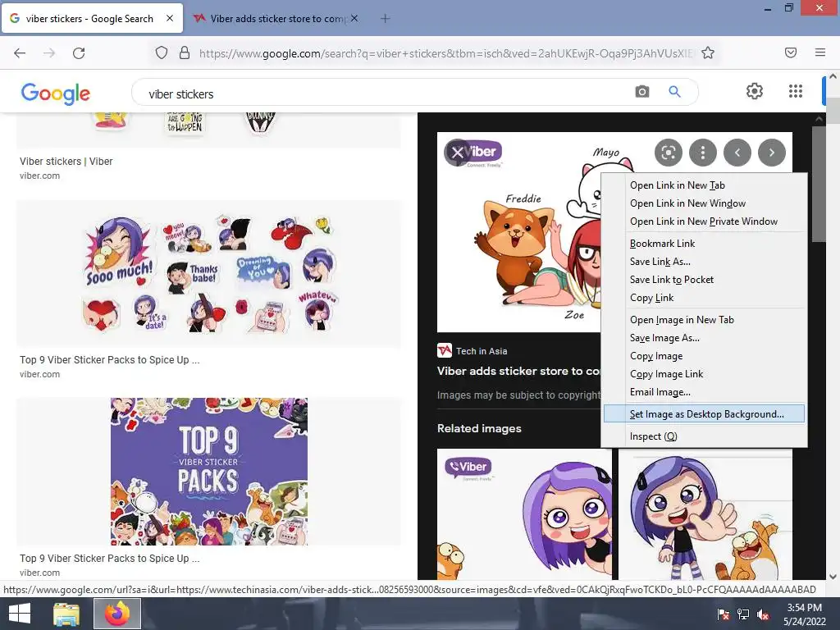This screenshot has width=840, height=630.
Task: Open the Windows Start menu
Action: click(20, 614)
